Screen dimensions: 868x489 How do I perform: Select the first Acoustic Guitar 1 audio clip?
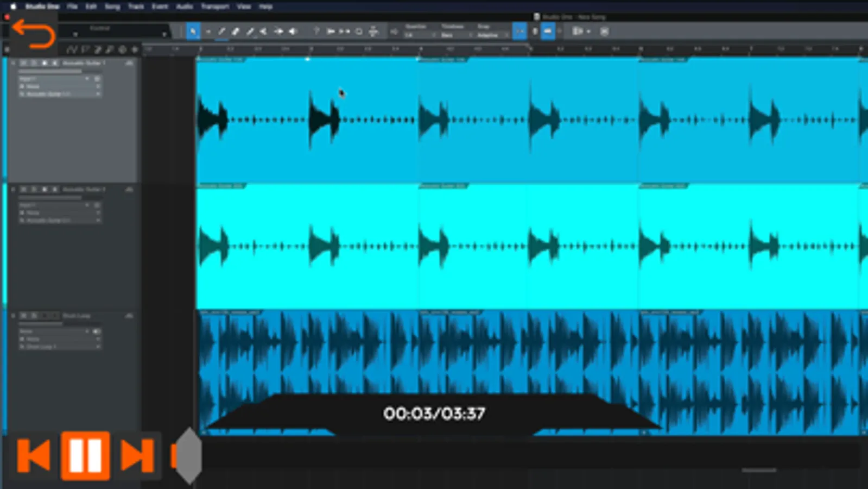click(x=307, y=120)
